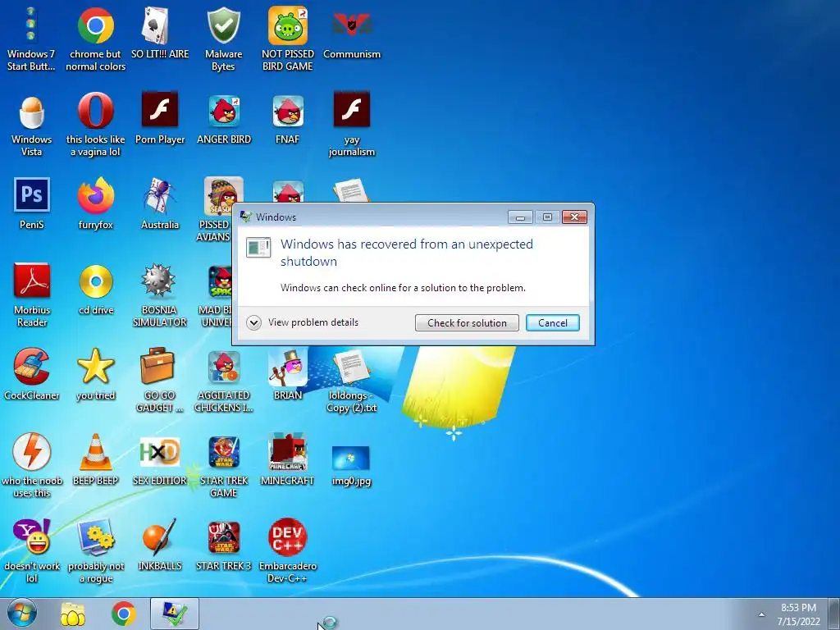Open the Malware Bytes shield icon
Viewport: 840px width, 630px height.
tap(223, 39)
